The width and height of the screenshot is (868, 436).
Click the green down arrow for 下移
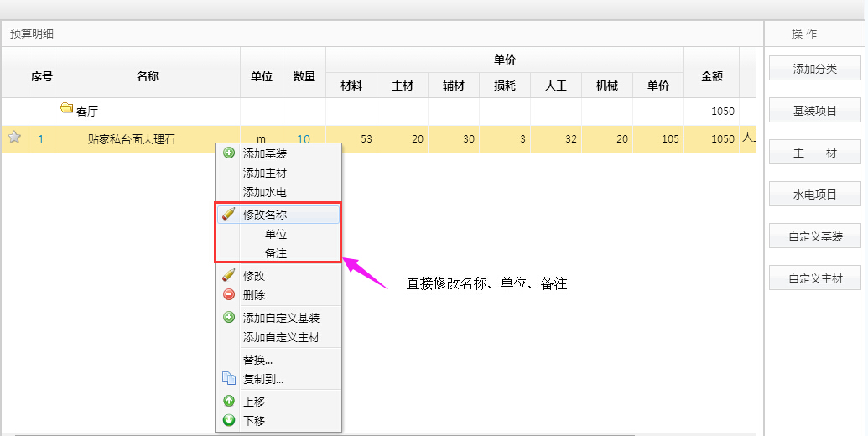[x=229, y=420]
